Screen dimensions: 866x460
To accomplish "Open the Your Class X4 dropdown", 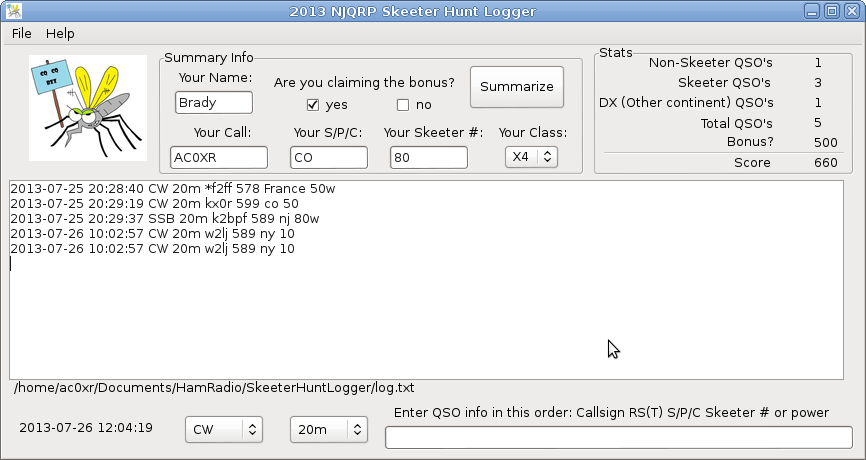I will click(x=531, y=157).
